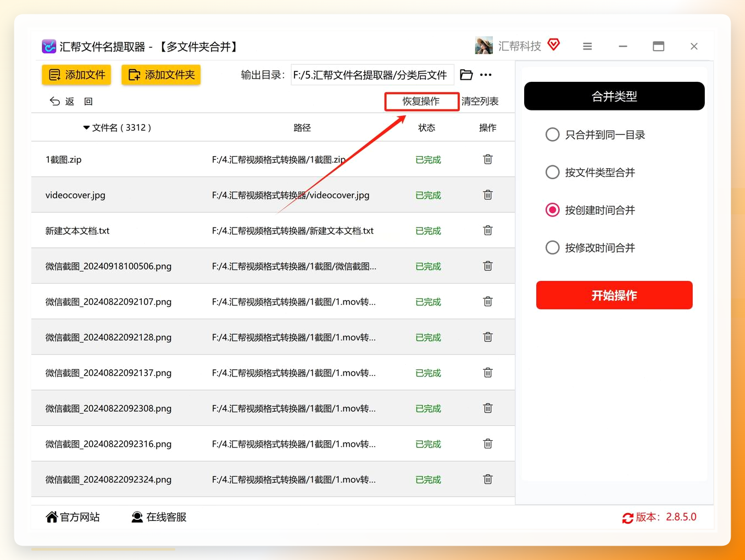The width and height of the screenshot is (745, 560).
Task: Delete row 微信截图_20240822092128.png
Action: pos(487,337)
